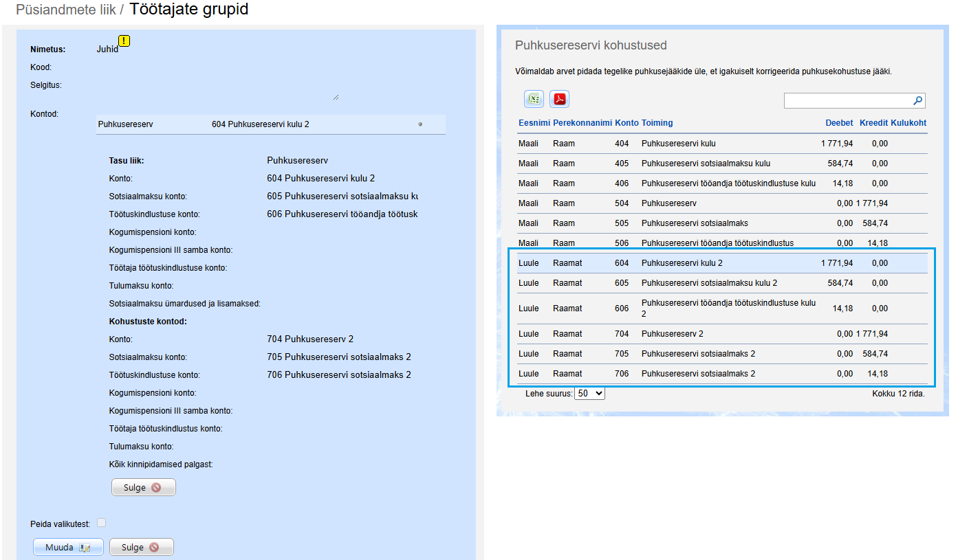Click the bottom Sulge button next to Muuda
Screen dimensions: 958x560
click(x=141, y=548)
